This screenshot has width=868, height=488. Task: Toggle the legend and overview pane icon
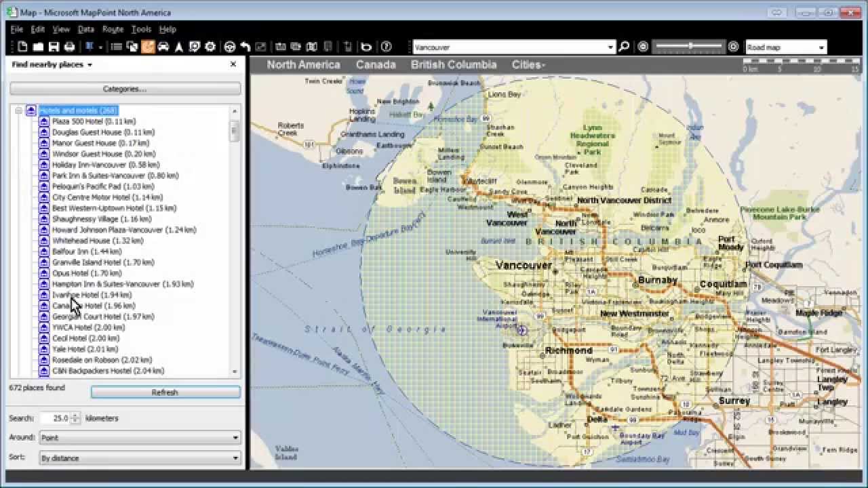point(117,47)
